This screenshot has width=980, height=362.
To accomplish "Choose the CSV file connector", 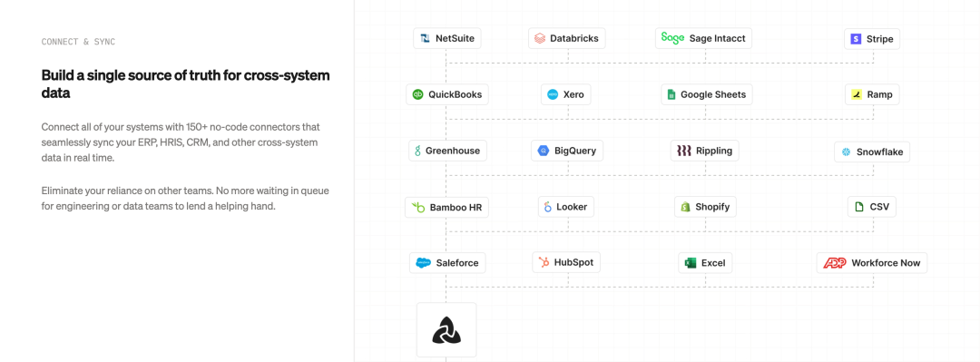I will [x=872, y=206].
